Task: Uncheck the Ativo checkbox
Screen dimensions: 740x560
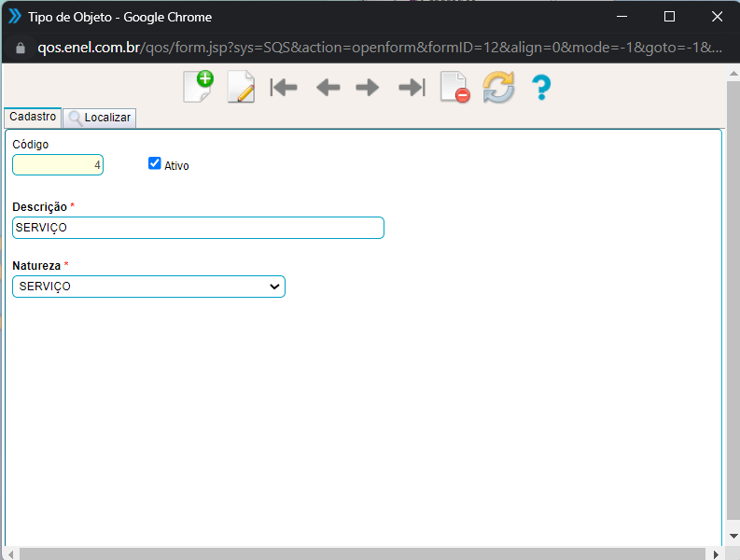Action: [155, 163]
